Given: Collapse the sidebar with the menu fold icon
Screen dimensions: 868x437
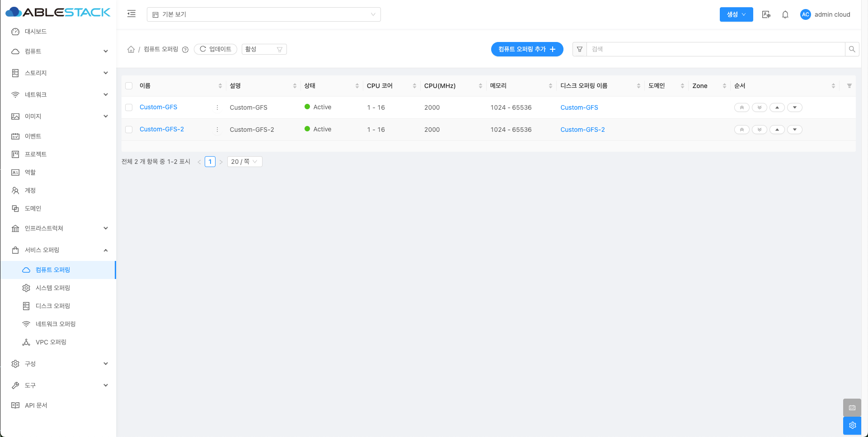Looking at the screenshot, I should [131, 14].
